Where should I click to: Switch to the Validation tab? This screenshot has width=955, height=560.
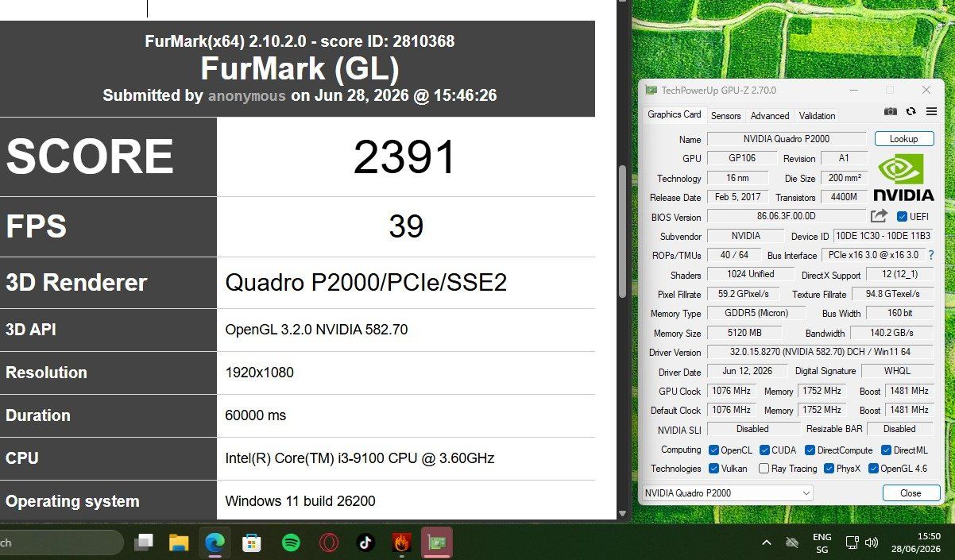817,115
